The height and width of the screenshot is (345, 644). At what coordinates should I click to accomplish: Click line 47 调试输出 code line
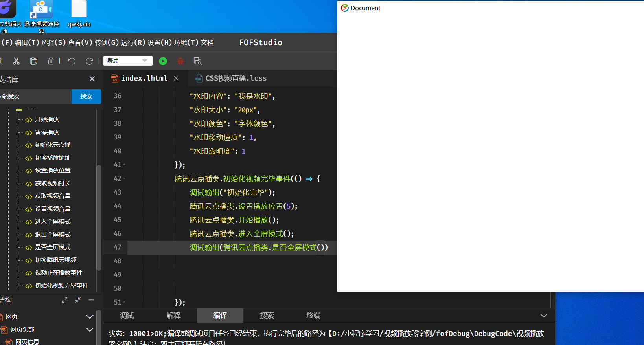click(x=259, y=248)
